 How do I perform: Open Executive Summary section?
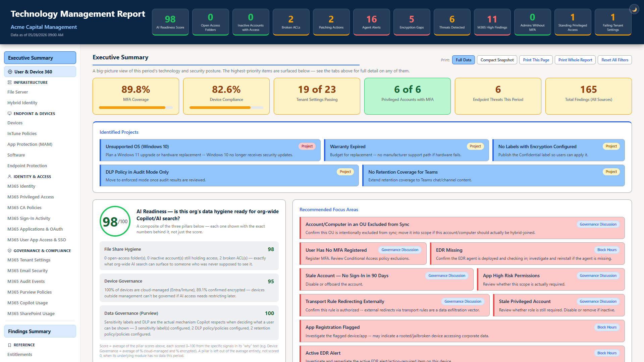click(40, 58)
